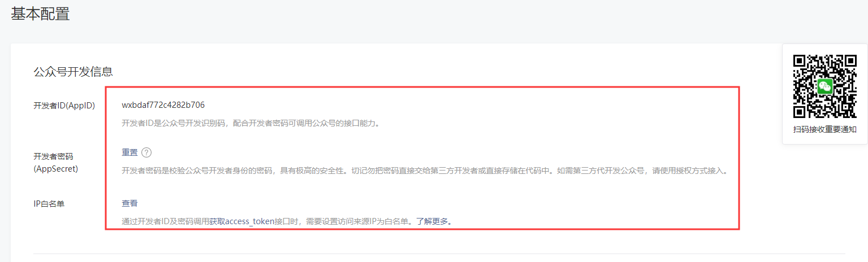This screenshot has height=262, width=868.
Task: Click the QR code's top-left finder square
Action: coord(800,61)
